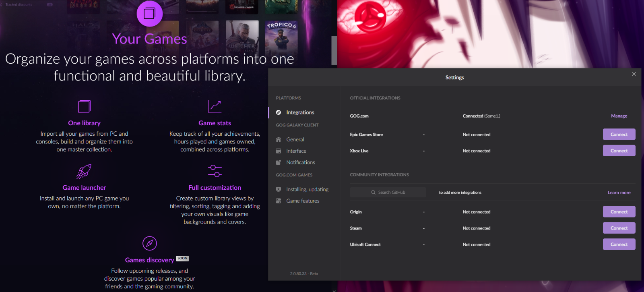
Task: Click the Game stats chart icon
Action: (x=215, y=107)
